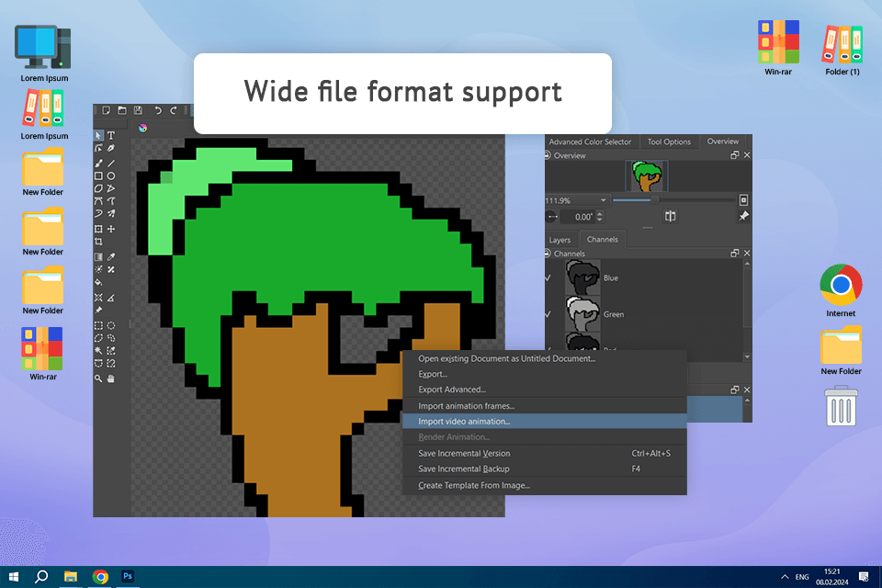
Task: Choose the Contiguous Selection magic wand
Action: pyautogui.click(x=98, y=351)
